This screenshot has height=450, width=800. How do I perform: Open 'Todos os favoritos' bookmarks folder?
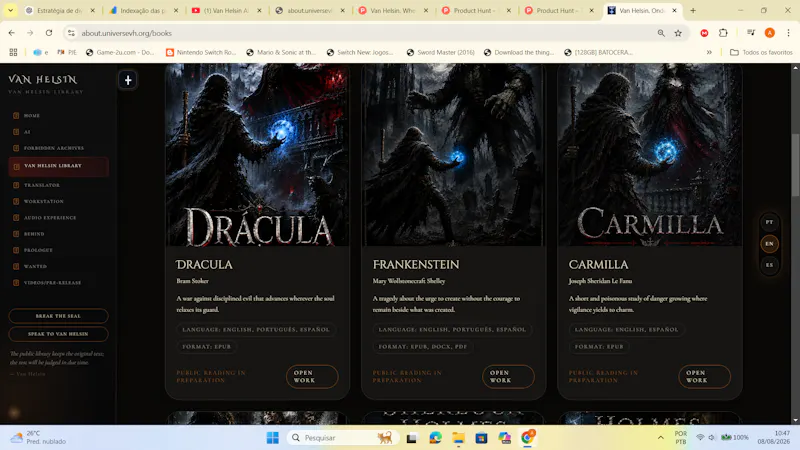(761, 52)
